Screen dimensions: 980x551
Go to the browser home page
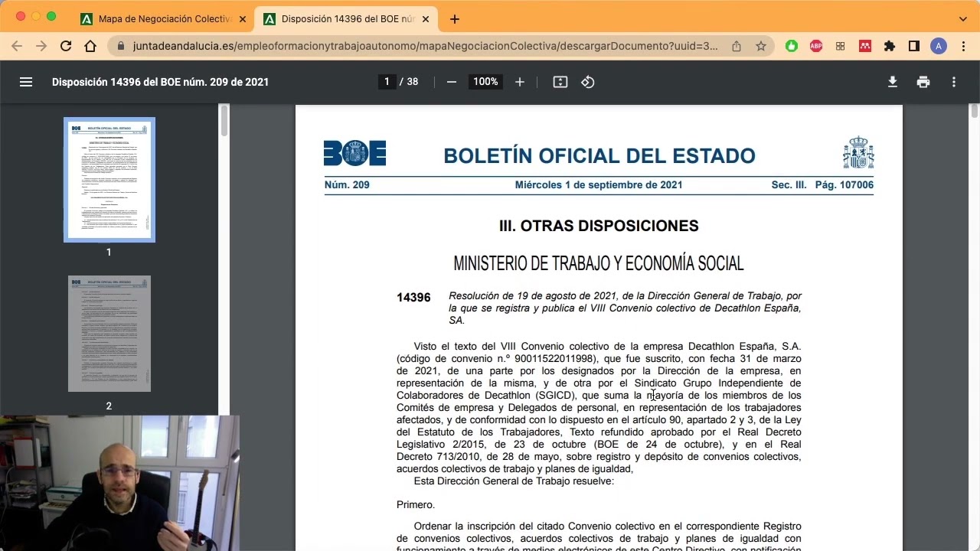[90, 46]
